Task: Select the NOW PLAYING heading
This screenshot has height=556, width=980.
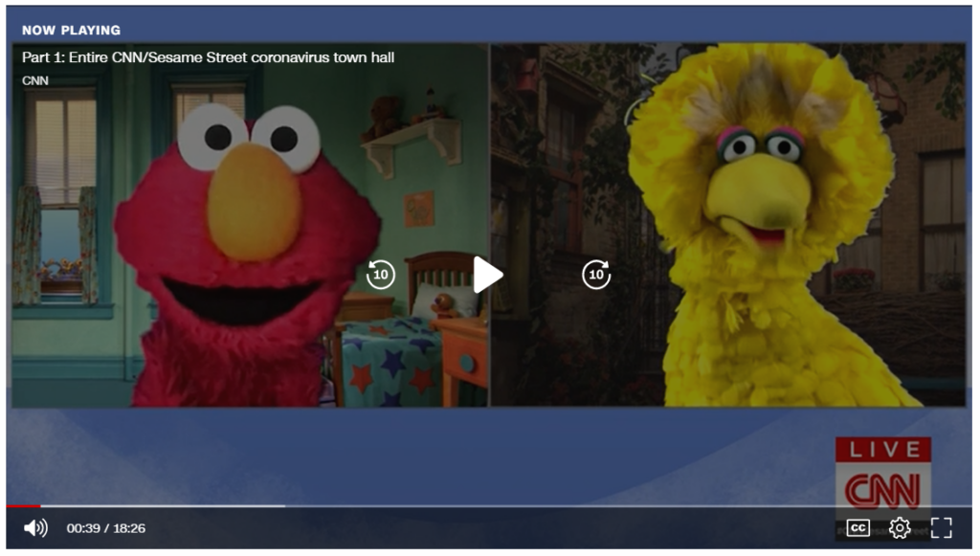Action: 71,30
